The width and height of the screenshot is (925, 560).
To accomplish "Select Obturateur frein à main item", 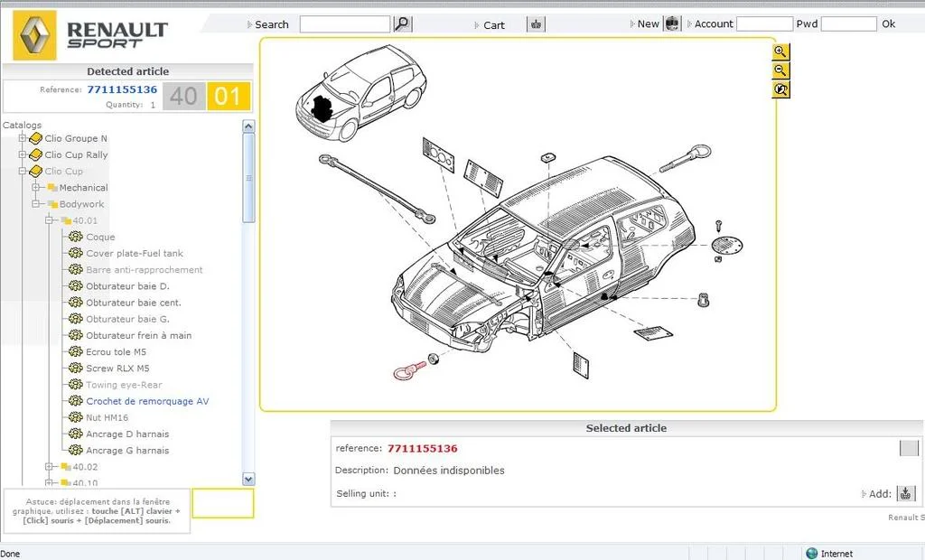I will click(138, 335).
